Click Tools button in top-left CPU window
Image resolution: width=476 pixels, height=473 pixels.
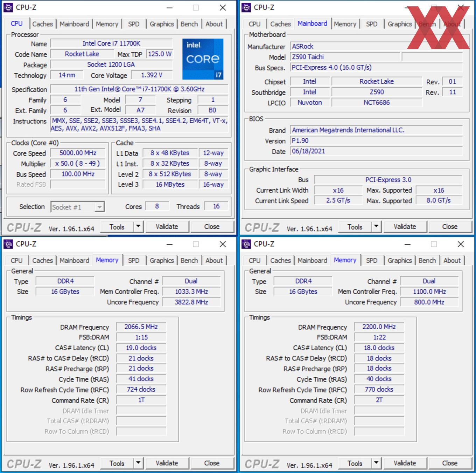[117, 227]
